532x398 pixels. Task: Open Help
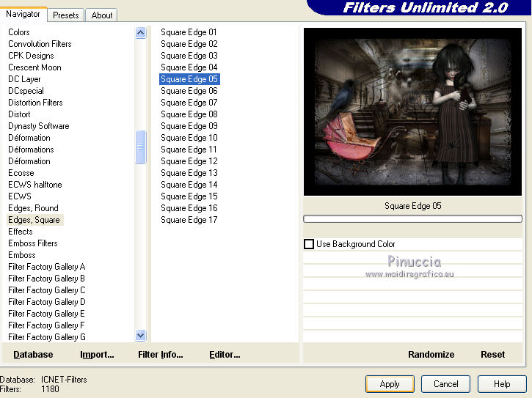[x=502, y=384]
